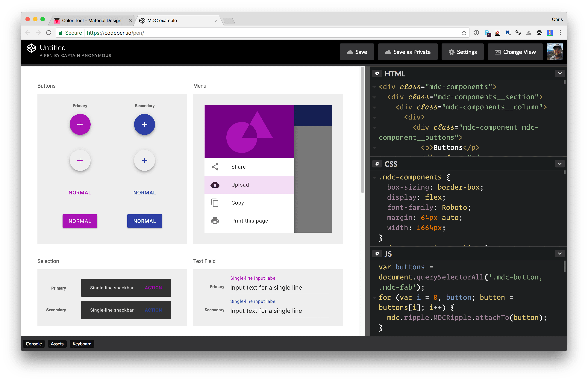The width and height of the screenshot is (588, 381).
Task: Open the JS panel settings gear
Action: (x=377, y=254)
